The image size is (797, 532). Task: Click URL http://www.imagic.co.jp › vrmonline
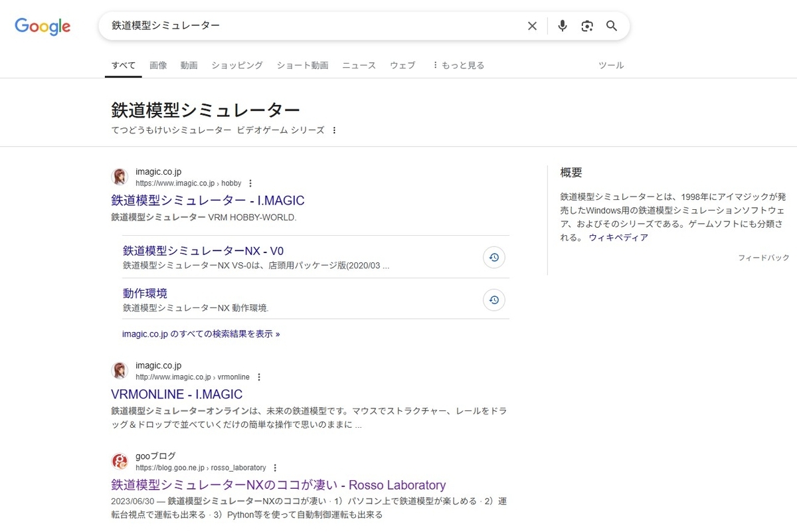[193, 377]
